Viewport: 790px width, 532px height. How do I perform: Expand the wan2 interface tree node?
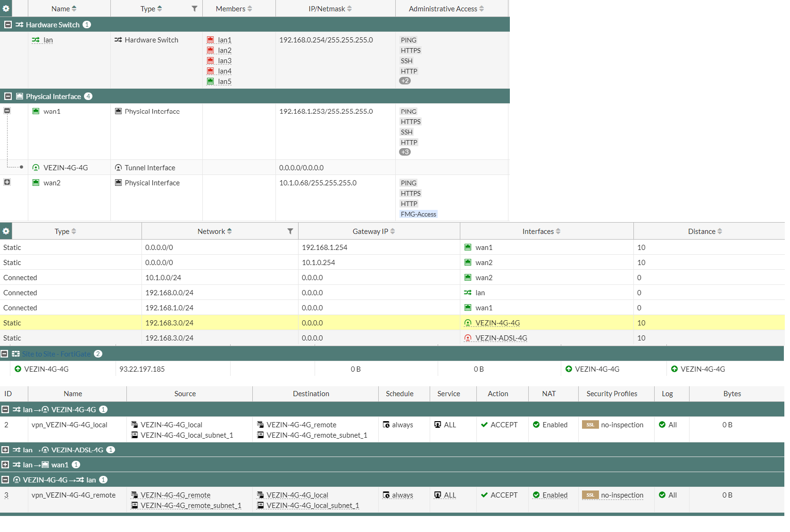click(7, 183)
